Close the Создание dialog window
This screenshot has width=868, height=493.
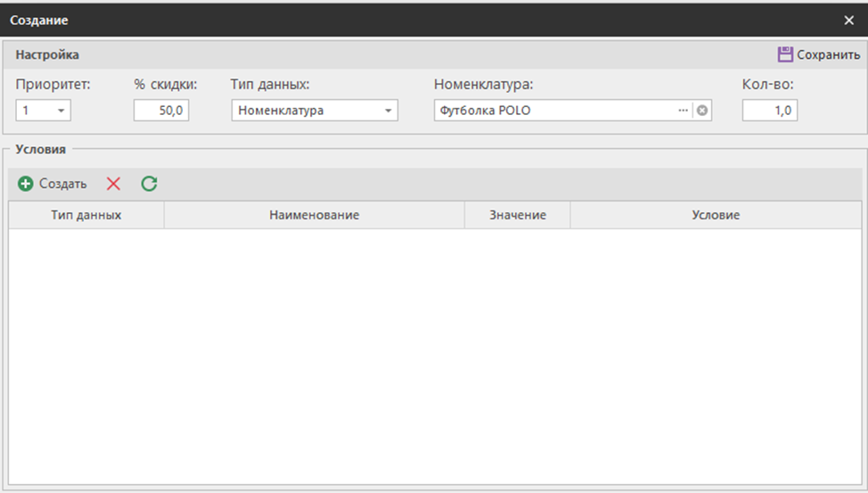[x=848, y=20]
